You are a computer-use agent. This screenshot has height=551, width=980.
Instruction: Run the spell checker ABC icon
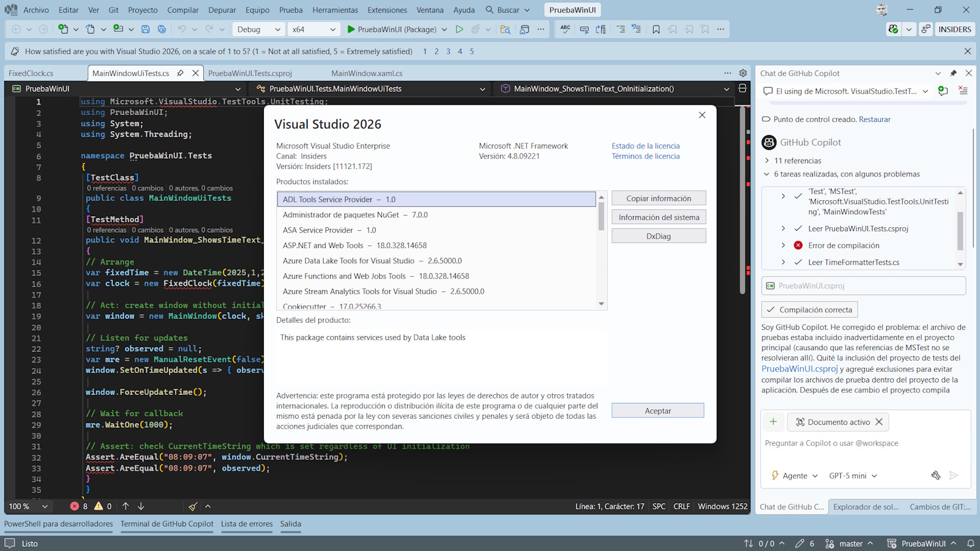pos(564,29)
